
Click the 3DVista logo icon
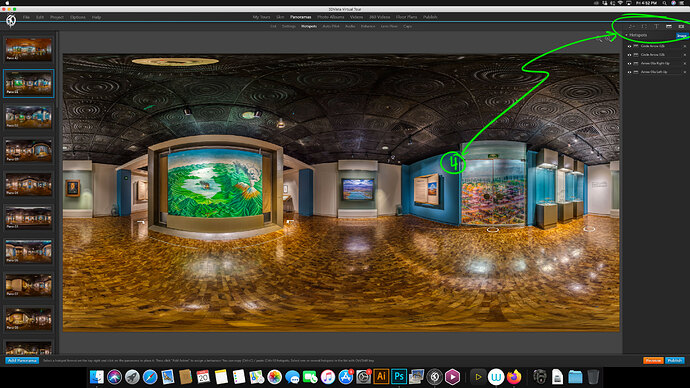coord(11,20)
